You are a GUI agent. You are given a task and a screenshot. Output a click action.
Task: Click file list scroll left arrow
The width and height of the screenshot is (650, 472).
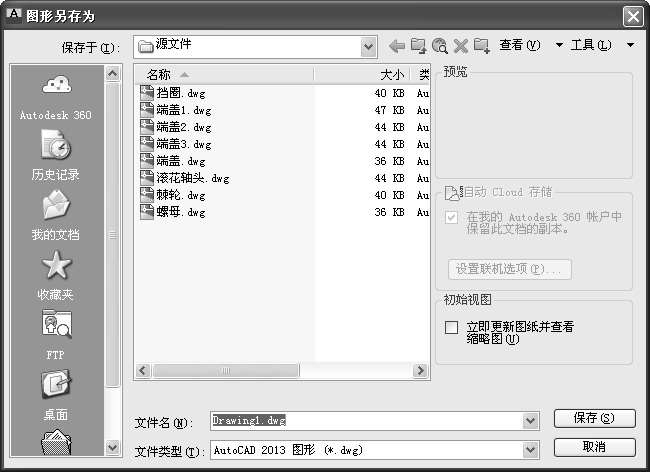[143, 370]
